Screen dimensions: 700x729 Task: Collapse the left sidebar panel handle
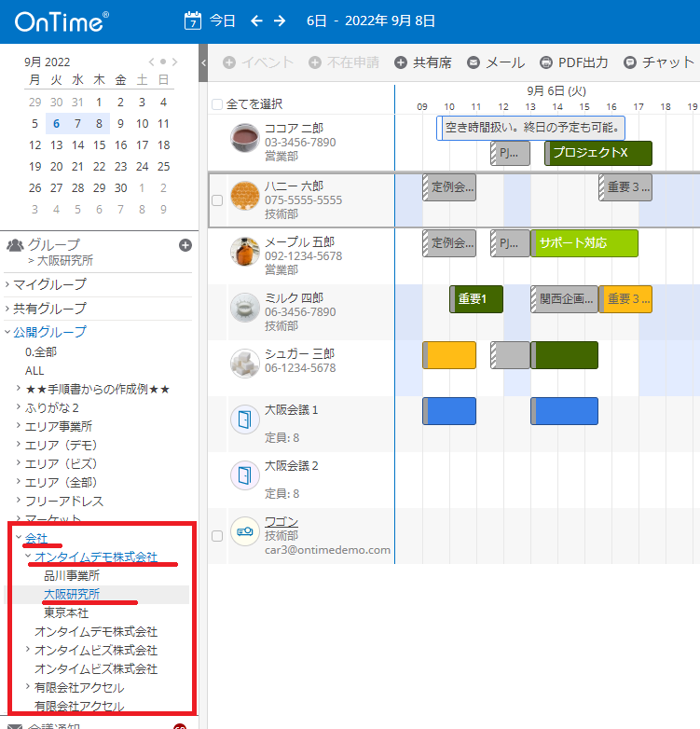(x=203, y=62)
